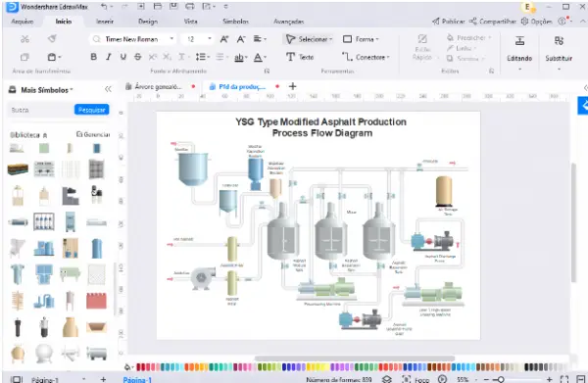588x383 pixels.
Task: Choose the Conector tool
Action: (366, 57)
